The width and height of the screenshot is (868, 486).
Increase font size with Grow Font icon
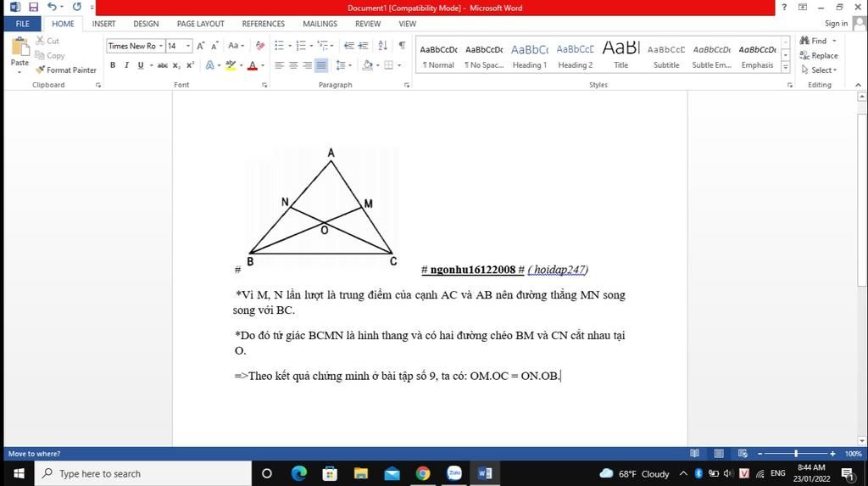pos(200,46)
